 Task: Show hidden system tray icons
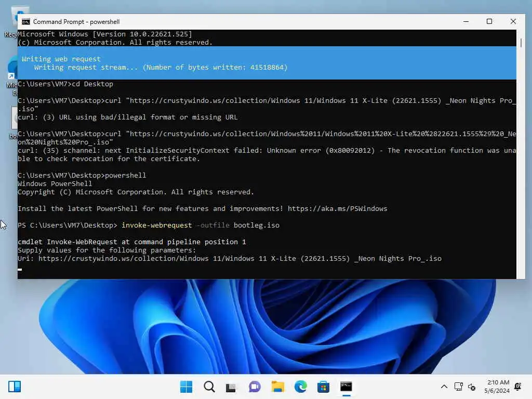point(444,387)
